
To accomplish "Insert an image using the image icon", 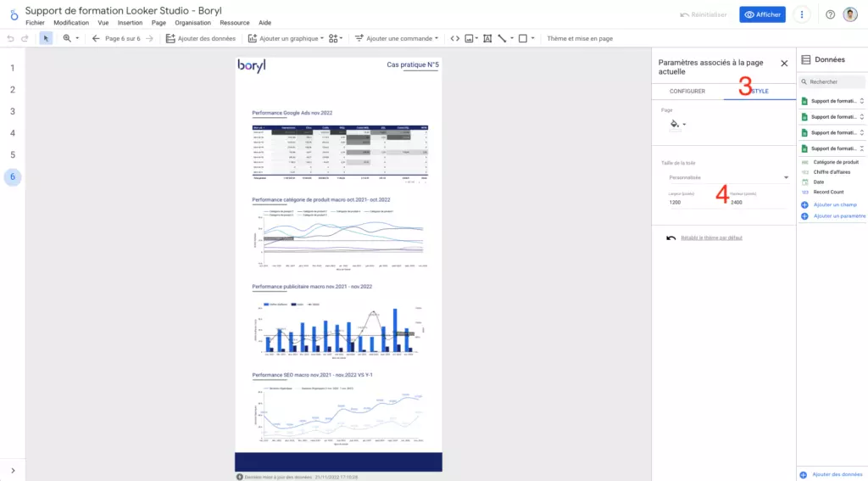I will [470, 38].
